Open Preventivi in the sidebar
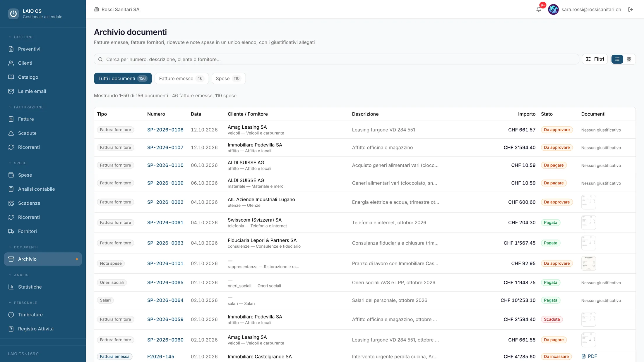Viewport: 644px width, 362px height. tap(43, 49)
